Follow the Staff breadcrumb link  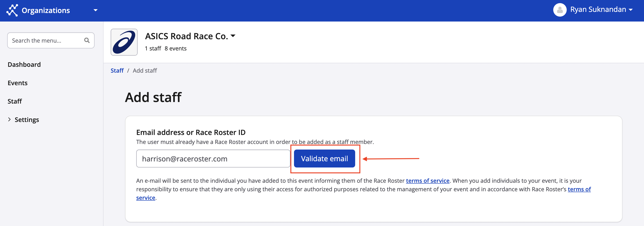coord(117,71)
